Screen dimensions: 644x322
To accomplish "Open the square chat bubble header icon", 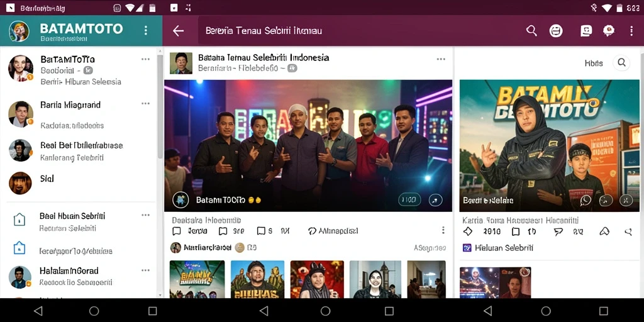I will (x=586, y=31).
